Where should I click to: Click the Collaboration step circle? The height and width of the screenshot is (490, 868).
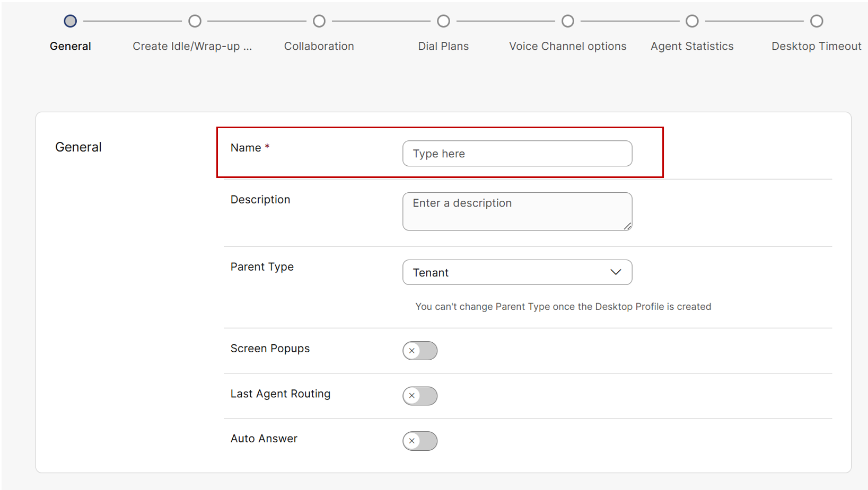point(319,21)
